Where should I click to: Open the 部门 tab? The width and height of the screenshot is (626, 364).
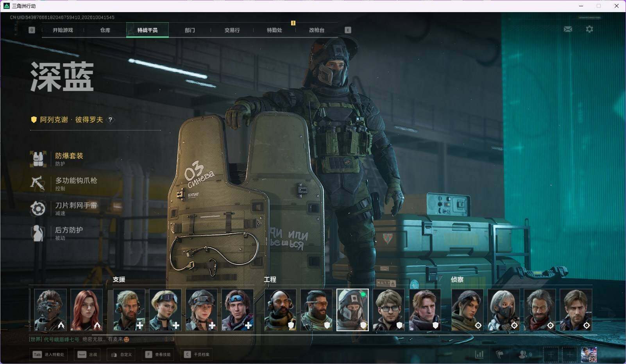pos(190,30)
